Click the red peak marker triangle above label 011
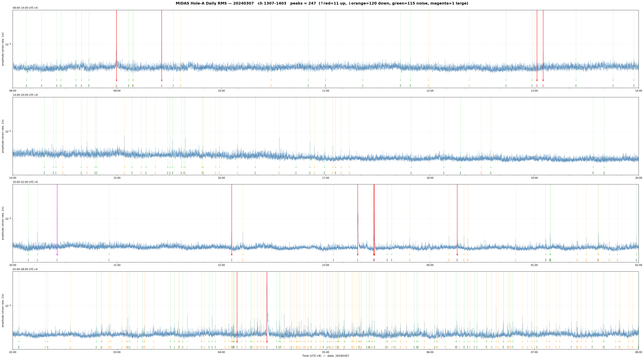The height and width of the screenshot is (359, 644). click(x=162, y=80)
